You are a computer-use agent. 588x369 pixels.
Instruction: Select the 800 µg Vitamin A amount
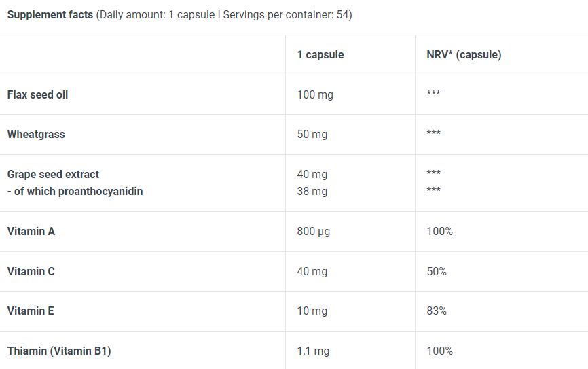tap(314, 231)
